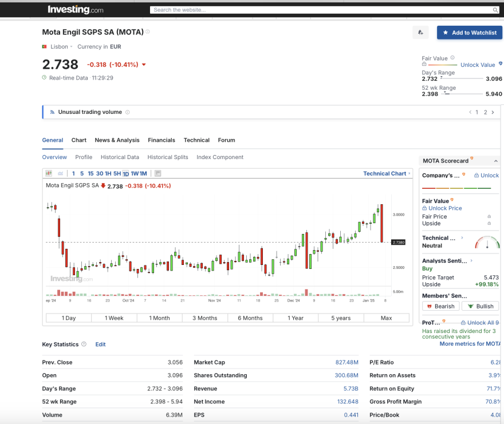The image size is (504, 424).
Task: Select the 1H chart interval
Action: coord(108,173)
